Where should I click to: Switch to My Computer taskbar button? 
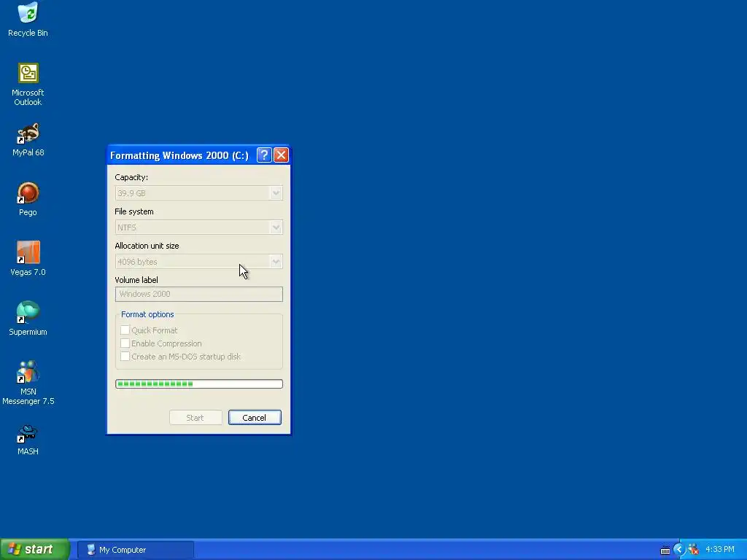tap(135, 550)
